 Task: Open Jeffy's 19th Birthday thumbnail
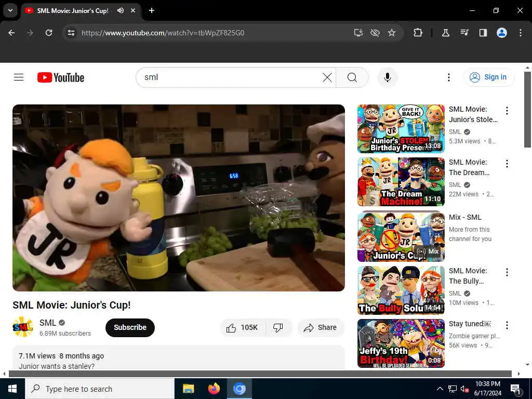[401, 343]
